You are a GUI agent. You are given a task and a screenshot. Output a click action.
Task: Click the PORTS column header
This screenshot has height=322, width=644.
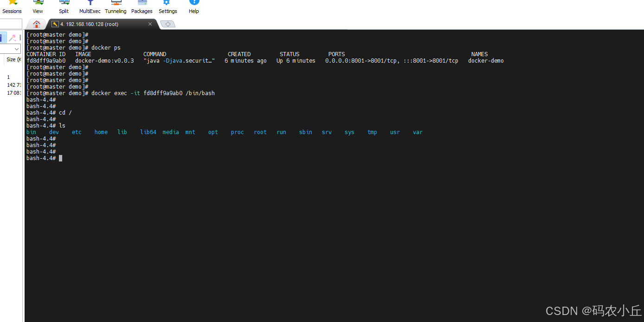click(337, 54)
